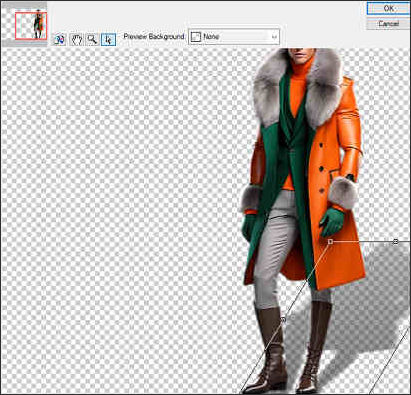Screen dimensions: 411x395
Task: Click the Preview Background label
Action: point(154,36)
